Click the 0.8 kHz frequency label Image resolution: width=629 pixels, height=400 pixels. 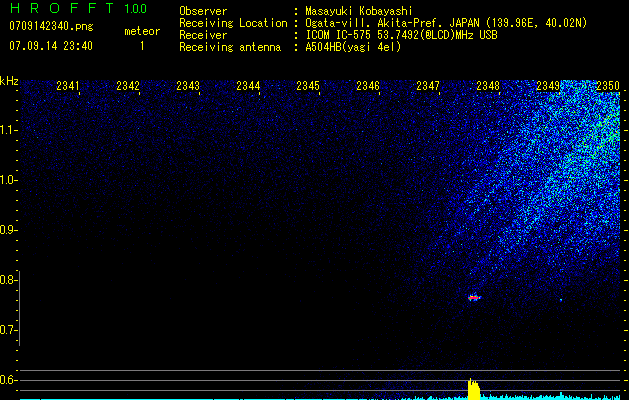click(x=8, y=280)
